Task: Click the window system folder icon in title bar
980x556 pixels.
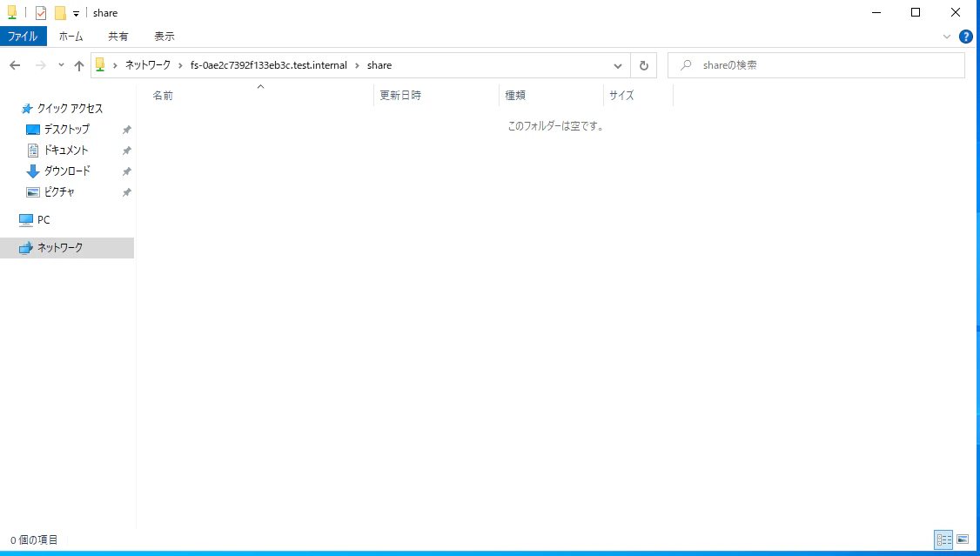Action: click(12, 12)
